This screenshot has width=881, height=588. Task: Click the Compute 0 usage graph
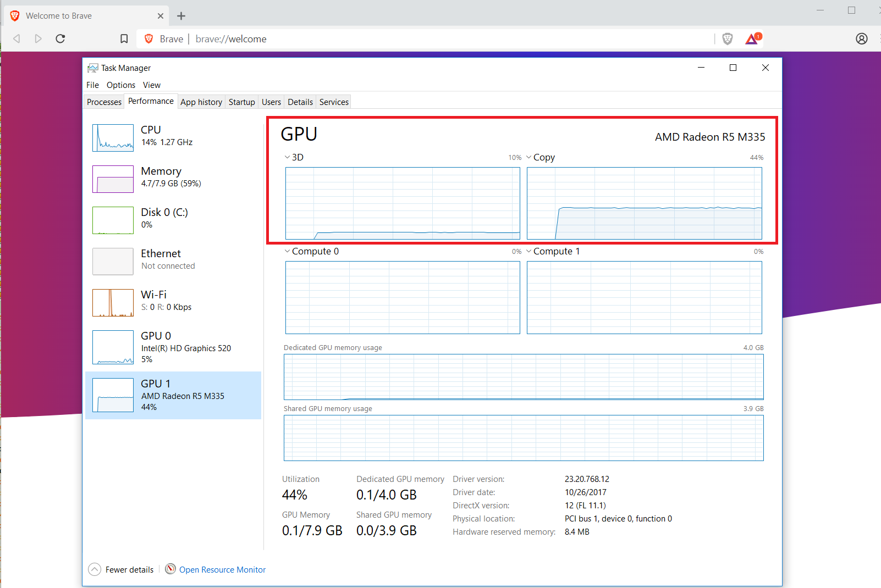(403, 297)
